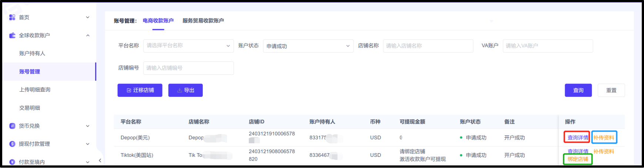
Task: Click the 迁移店铺 button
Action: click(140, 90)
